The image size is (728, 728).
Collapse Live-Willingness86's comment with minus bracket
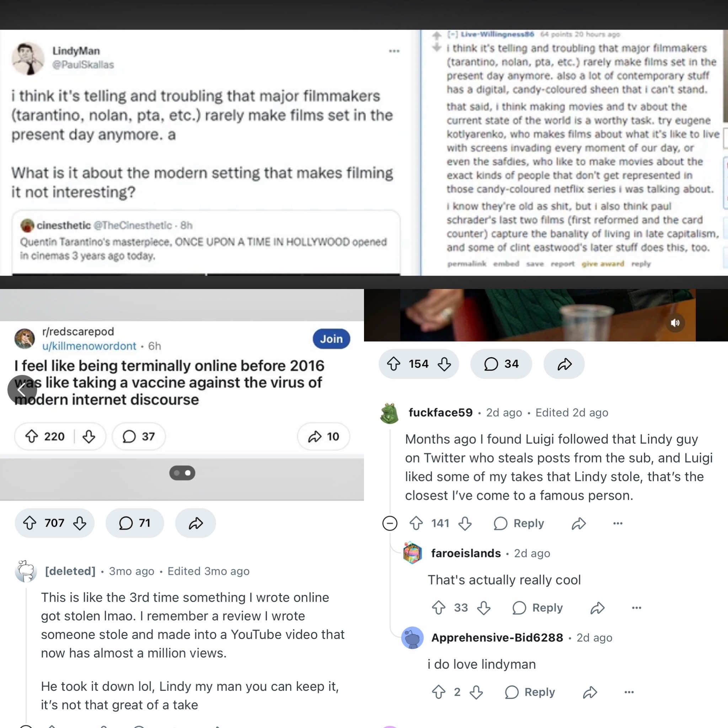click(452, 34)
